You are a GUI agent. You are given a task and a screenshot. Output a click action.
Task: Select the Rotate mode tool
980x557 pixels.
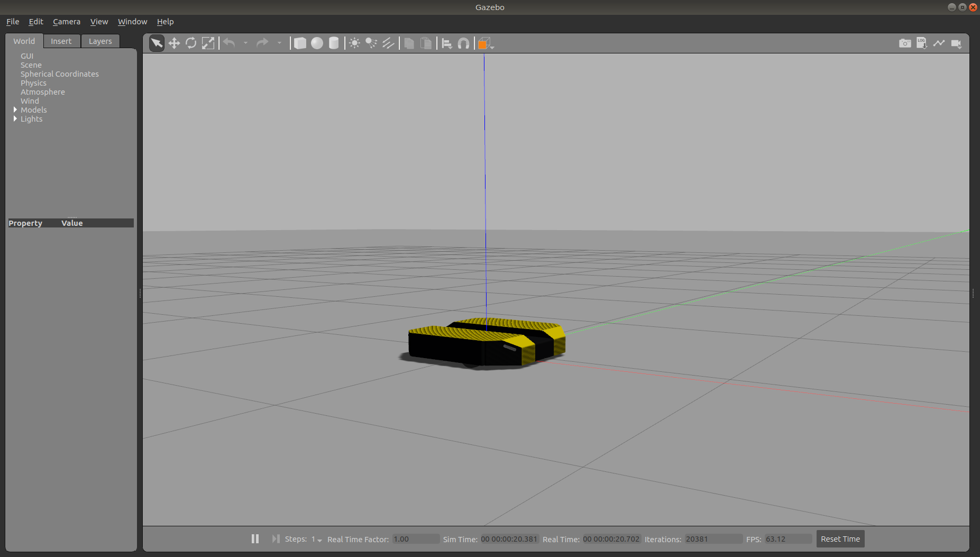pos(191,43)
